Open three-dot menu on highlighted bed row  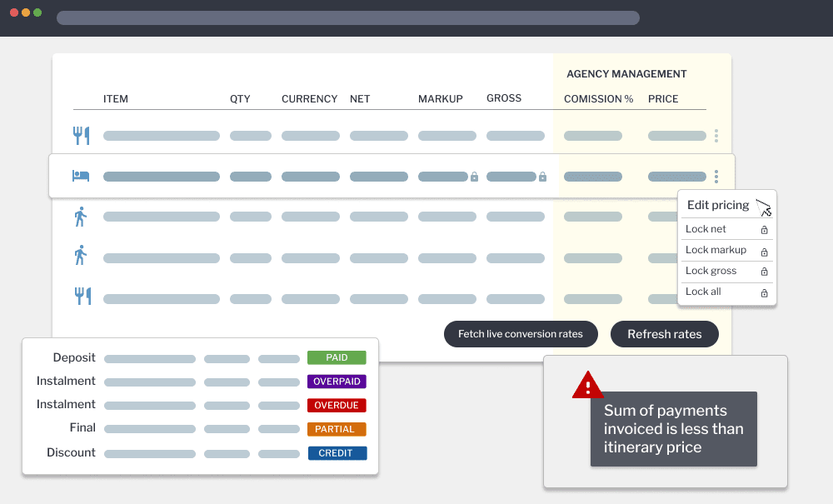point(716,177)
